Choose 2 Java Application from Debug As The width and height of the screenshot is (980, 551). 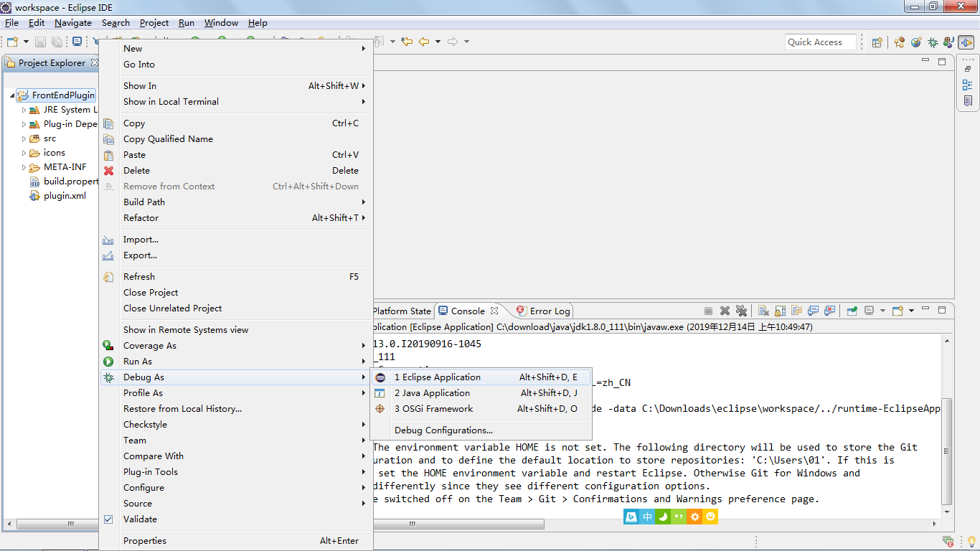481,393
